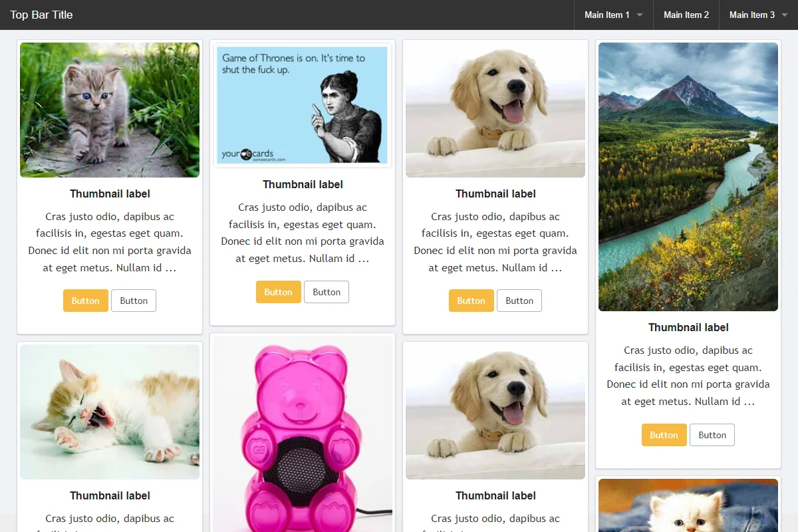Click white Button under the top puppy card
The image size is (798, 532).
coord(519,301)
